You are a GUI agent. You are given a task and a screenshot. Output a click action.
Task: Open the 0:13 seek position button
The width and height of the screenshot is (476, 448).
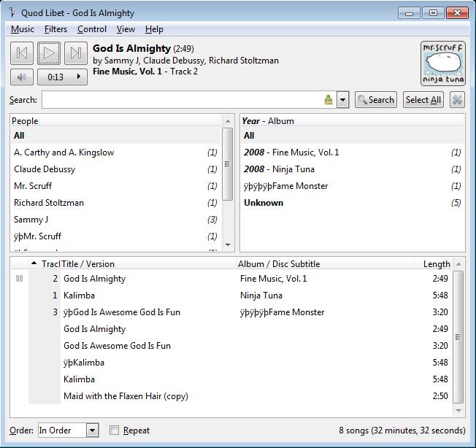tap(62, 77)
